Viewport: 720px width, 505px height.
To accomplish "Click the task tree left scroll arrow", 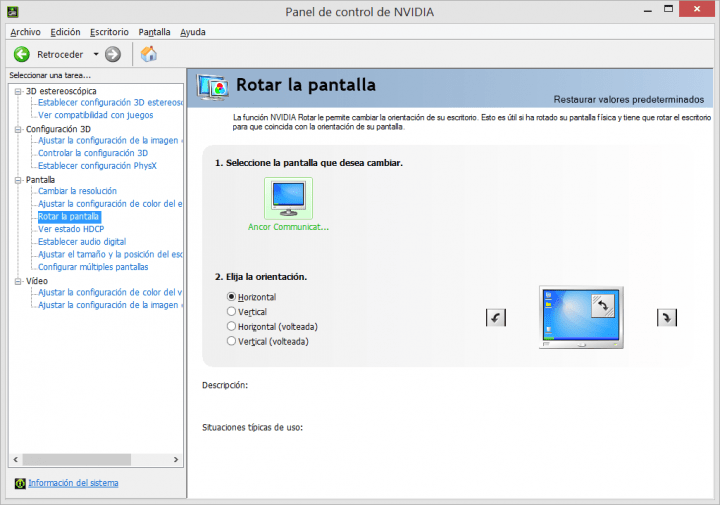I will (16, 460).
